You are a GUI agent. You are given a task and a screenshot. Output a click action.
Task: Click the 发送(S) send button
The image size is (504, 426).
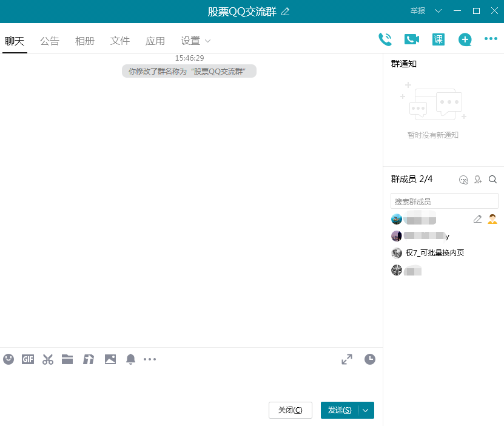click(x=340, y=410)
